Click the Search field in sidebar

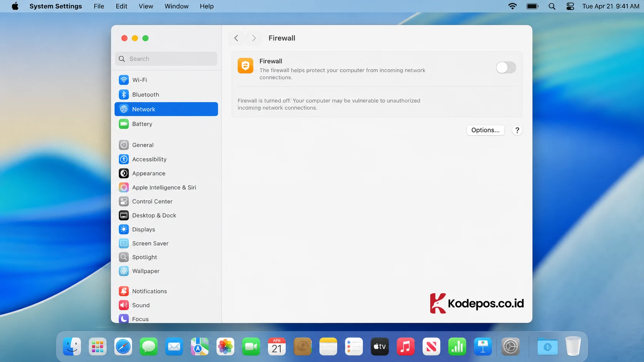click(x=166, y=59)
